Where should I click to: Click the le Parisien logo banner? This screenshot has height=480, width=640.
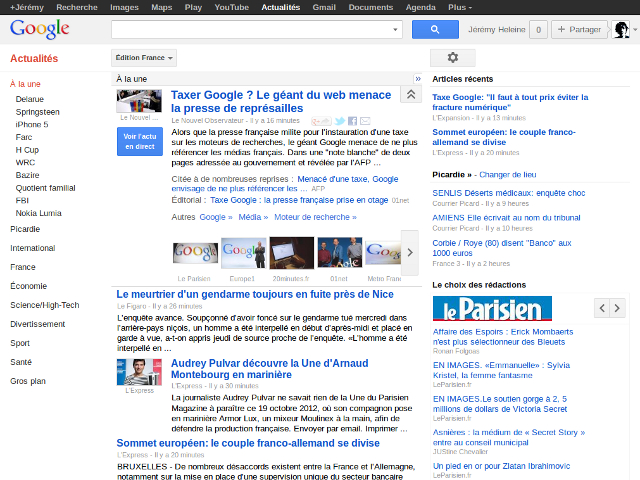coord(492,309)
